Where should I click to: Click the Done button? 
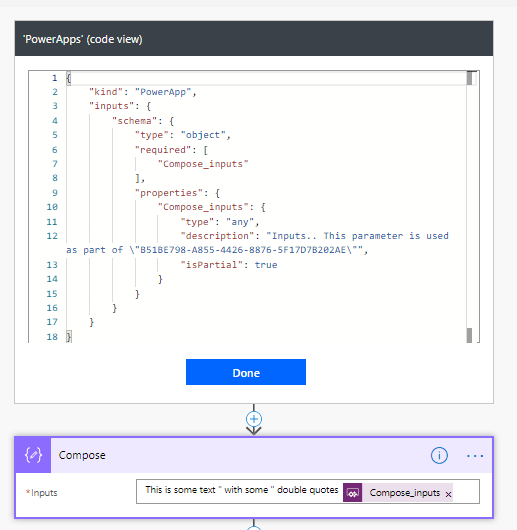(x=246, y=372)
